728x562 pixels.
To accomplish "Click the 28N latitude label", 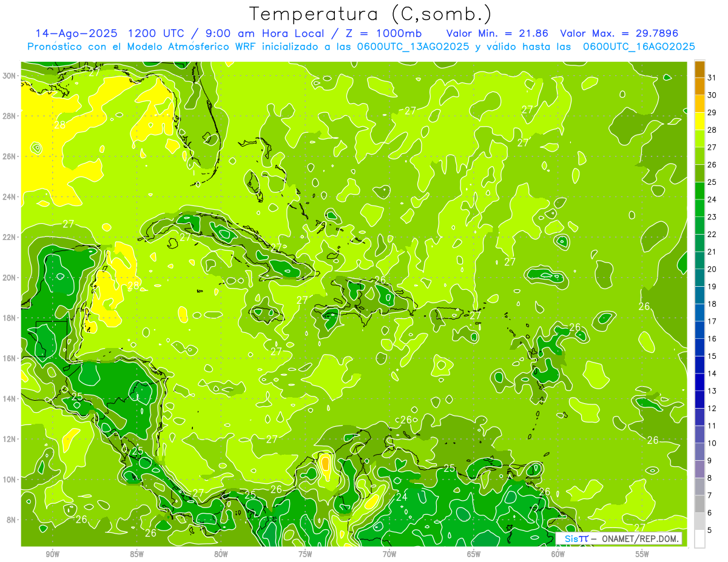I will (x=9, y=115).
